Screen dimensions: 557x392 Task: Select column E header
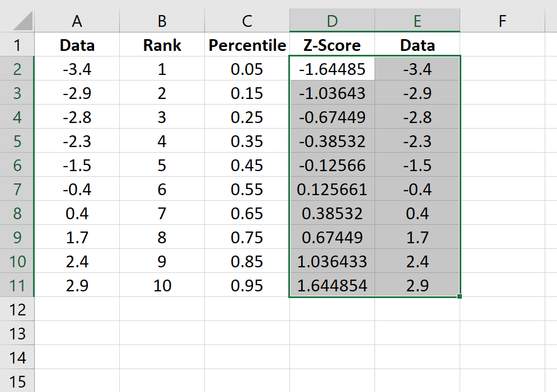[417, 20]
